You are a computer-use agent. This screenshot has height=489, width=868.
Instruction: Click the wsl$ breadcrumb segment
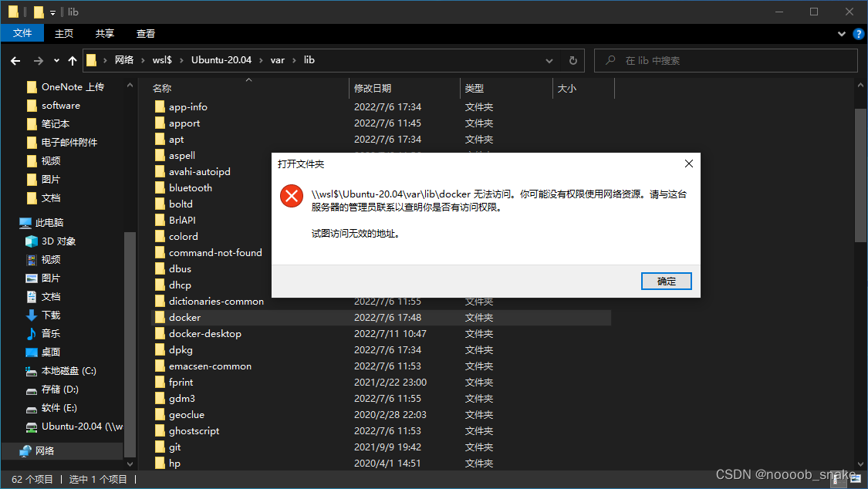162,59
